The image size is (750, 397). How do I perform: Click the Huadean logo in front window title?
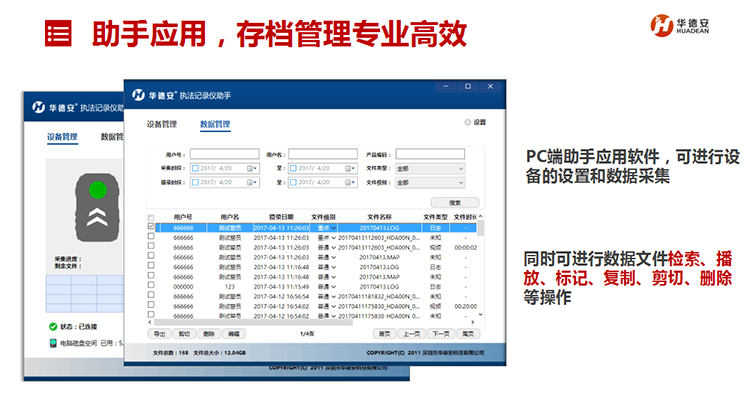[x=139, y=95]
